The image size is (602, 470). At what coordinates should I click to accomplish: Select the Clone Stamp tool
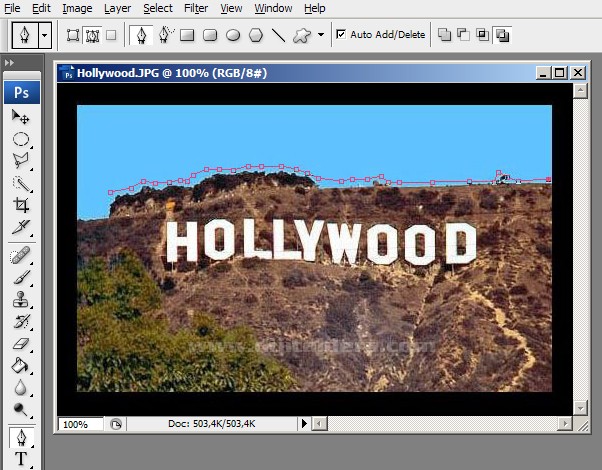pos(21,299)
